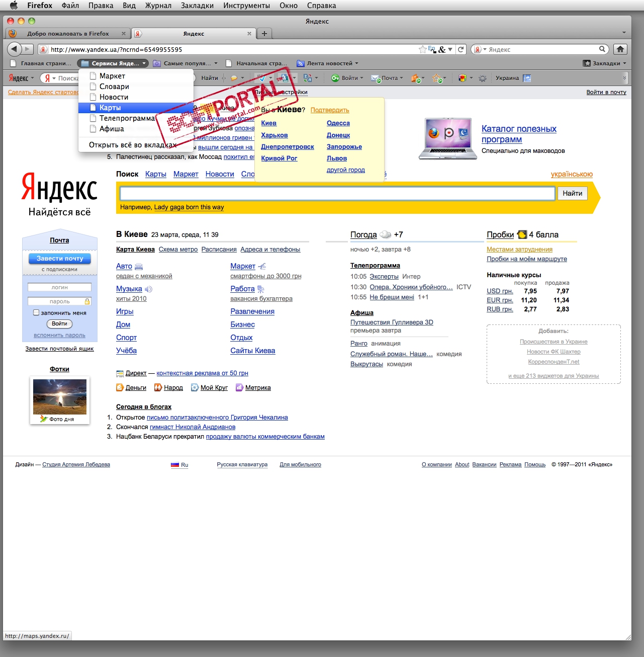Viewport: 644px width, 657px height.
Task: Open the Закладки dropdown on the bookmarks bar
Action: (x=605, y=63)
